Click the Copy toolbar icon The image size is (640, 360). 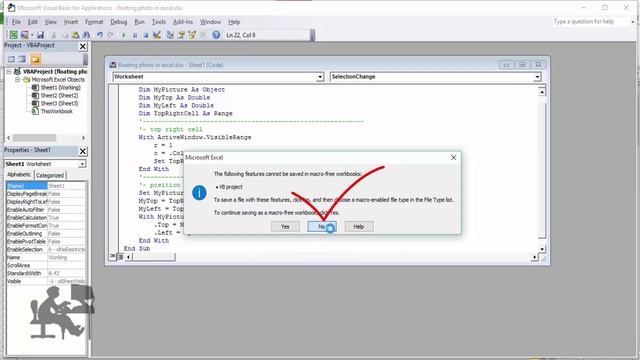[x=64, y=35]
